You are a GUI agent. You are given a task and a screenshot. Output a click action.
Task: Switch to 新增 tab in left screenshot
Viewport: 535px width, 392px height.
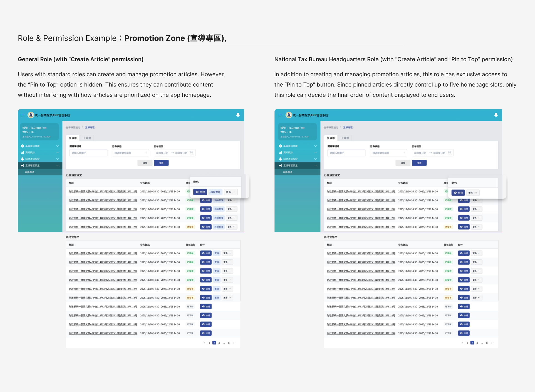tap(87, 138)
